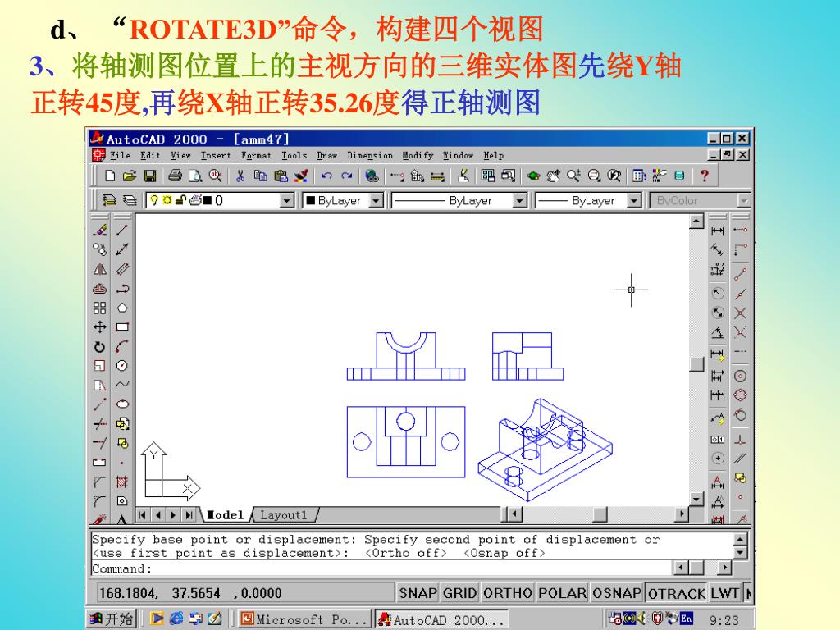Viewport: 840px width, 630px height.
Task: Click the Layers manager icon
Action: point(109,200)
